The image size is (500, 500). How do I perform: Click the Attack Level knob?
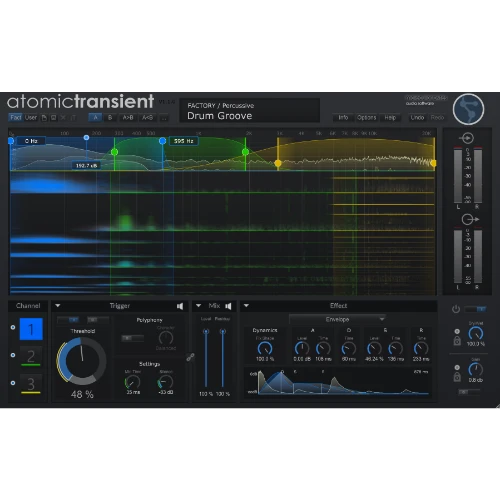302,348
